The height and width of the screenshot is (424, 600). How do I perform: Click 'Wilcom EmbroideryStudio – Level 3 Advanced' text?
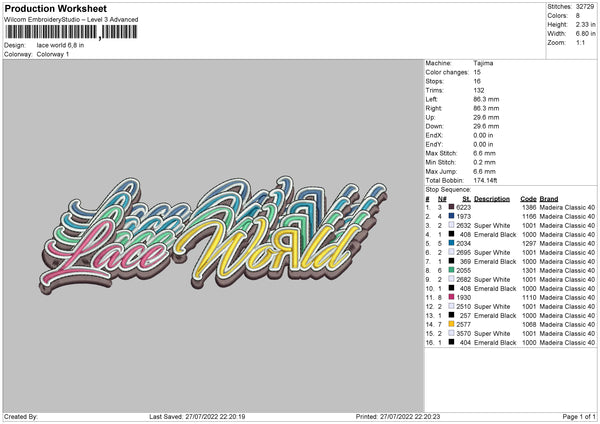tap(71, 20)
